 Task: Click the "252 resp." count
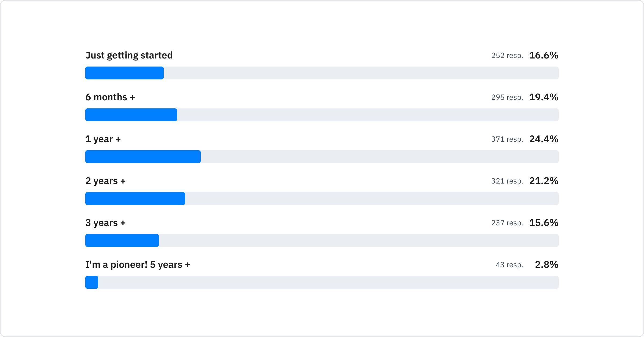[x=507, y=56]
